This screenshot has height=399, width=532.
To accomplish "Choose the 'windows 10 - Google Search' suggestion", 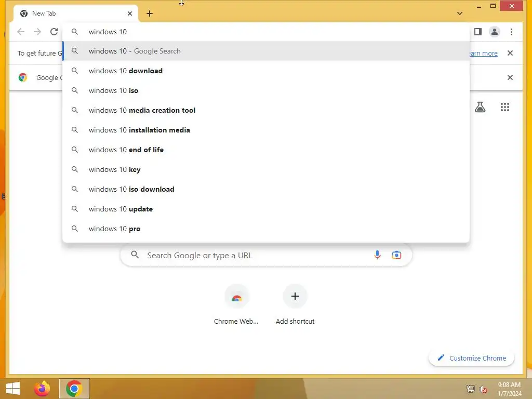I will point(266,51).
